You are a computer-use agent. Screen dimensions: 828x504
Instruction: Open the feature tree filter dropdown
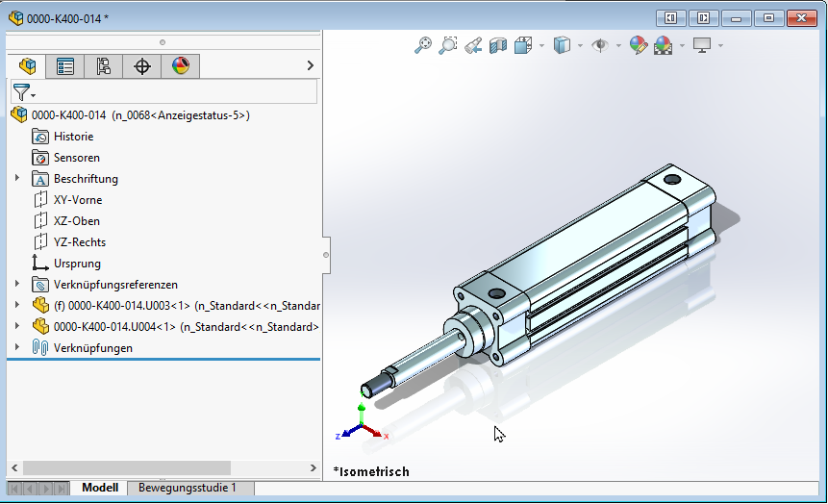pyautogui.click(x=24, y=92)
